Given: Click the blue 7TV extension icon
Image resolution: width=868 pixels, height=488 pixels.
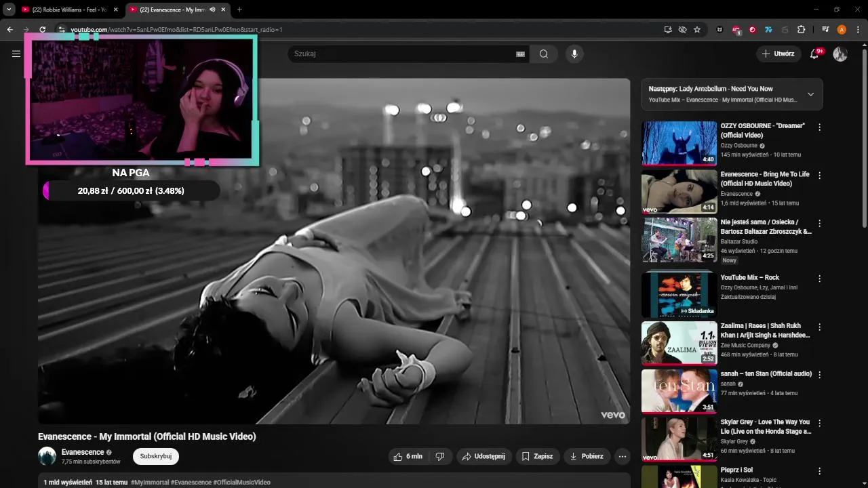Looking at the screenshot, I should [768, 30].
